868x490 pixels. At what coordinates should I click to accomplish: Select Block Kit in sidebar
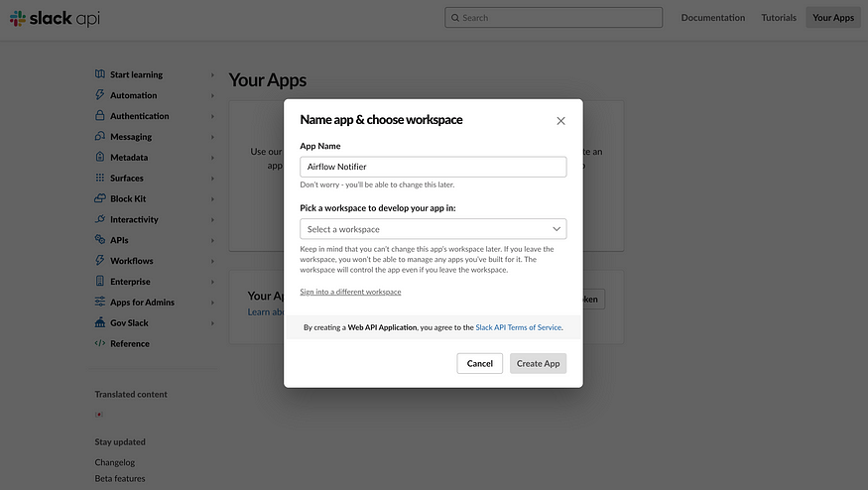point(128,198)
